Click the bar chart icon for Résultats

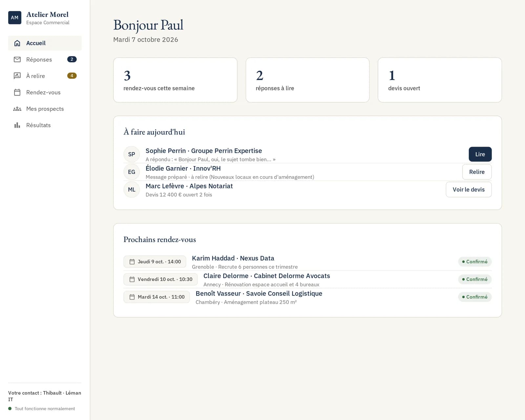(x=17, y=125)
